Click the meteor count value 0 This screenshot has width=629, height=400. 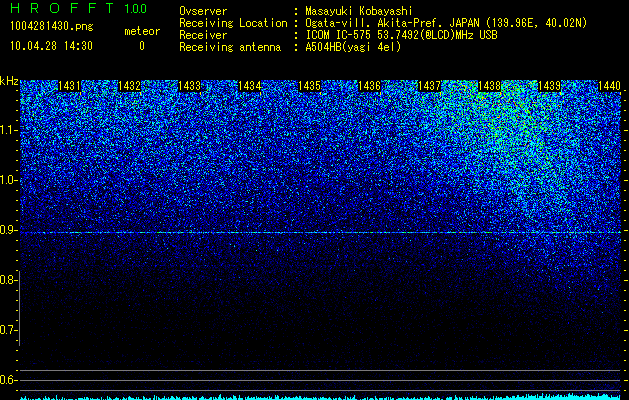pyautogui.click(x=142, y=46)
